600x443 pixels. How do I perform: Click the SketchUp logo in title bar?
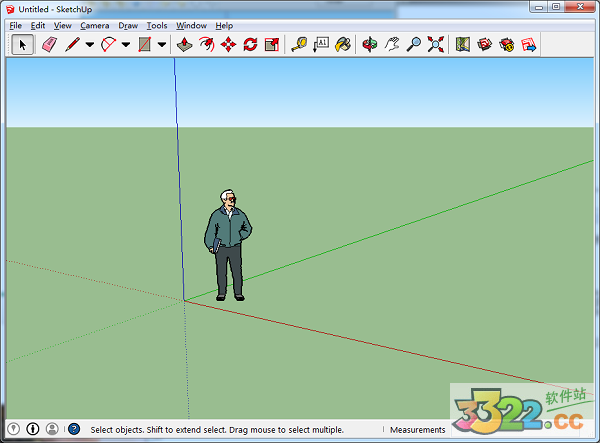point(10,10)
